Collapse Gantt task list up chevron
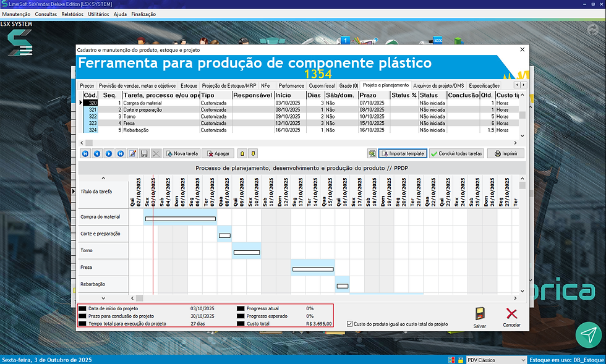The image size is (606, 364). click(x=103, y=178)
